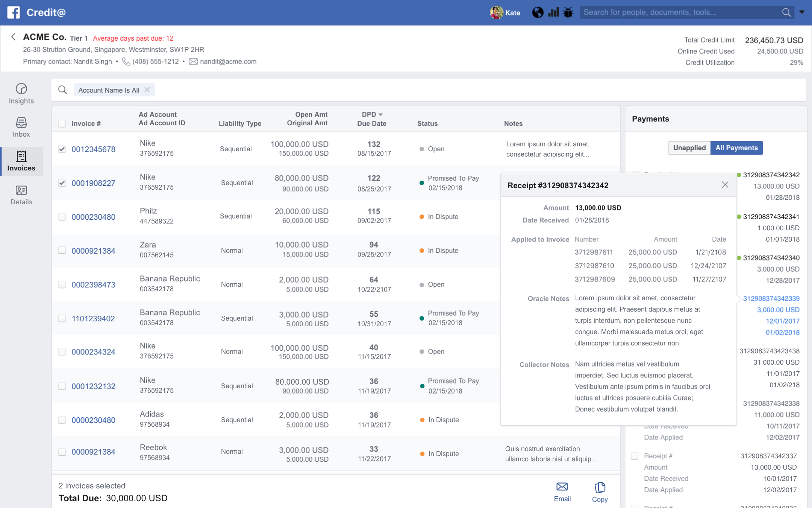This screenshot has height=508, width=812.
Task: Go back using the left arrow by ACME Co.
Action: coord(14,37)
